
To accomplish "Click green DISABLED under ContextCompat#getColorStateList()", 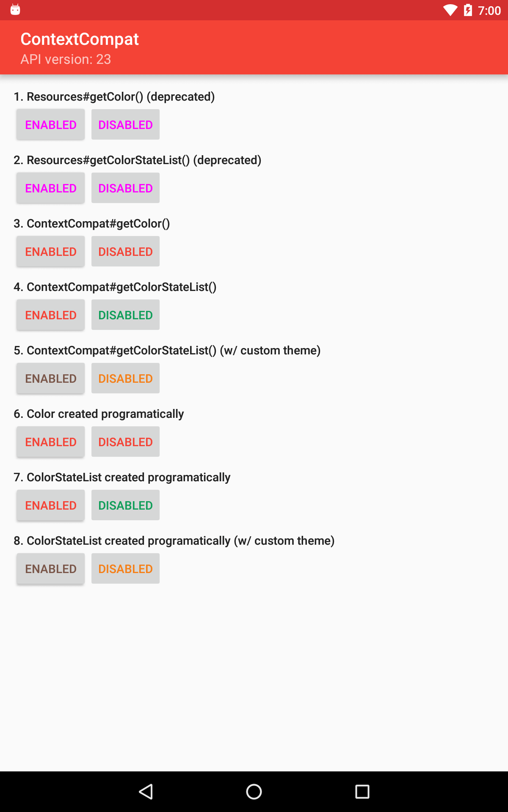I will (125, 315).
